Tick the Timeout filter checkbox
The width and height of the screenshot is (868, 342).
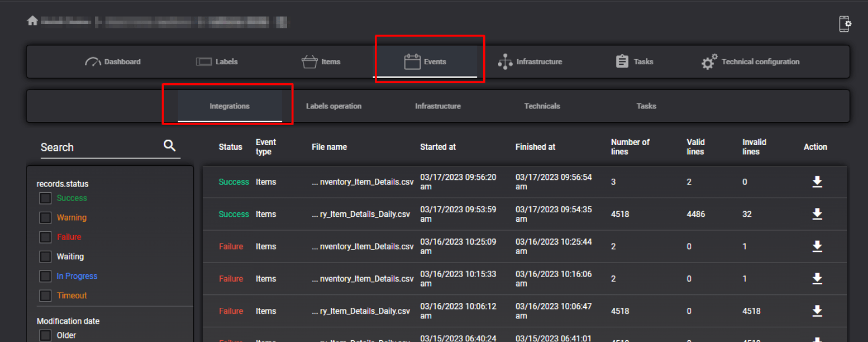tap(45, 295)
